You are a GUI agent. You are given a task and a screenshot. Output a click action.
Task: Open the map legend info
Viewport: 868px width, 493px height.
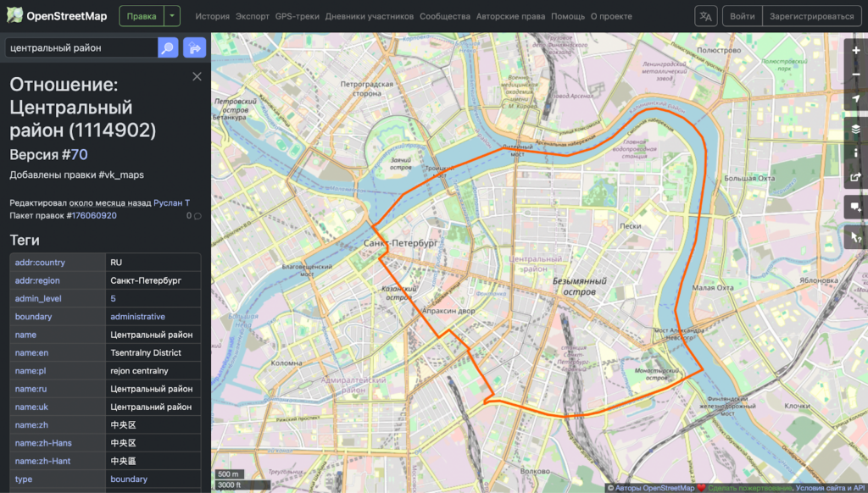(856, 153)
